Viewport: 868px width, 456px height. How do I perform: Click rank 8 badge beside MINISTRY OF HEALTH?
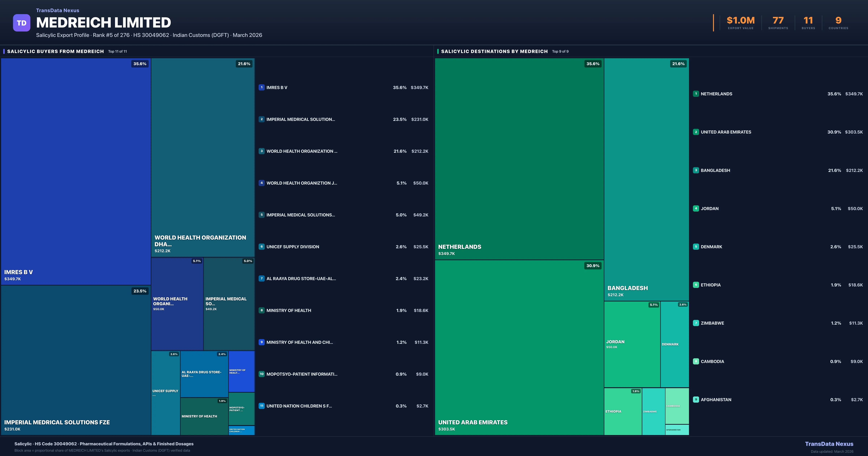tap(261, 310)
